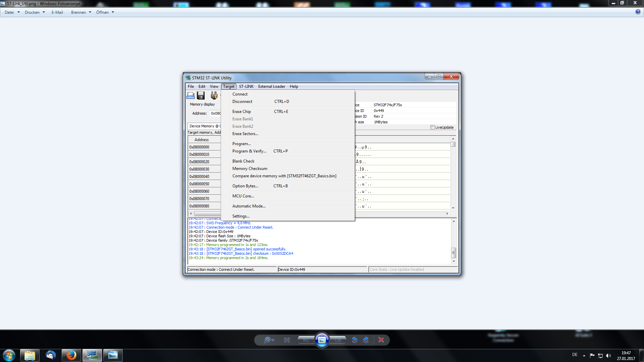Open the zoom magnifier control in photo viewer
The image size is (644, 362).
[269, 340]
